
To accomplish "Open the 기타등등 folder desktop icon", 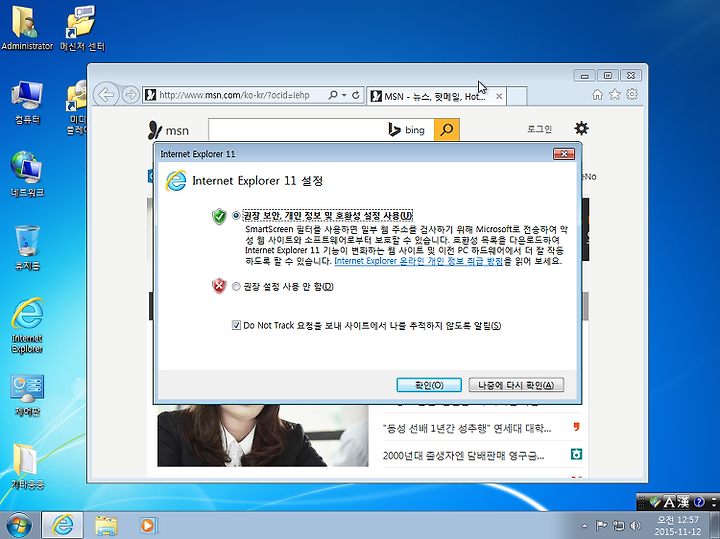I will (x=27, y=466).
